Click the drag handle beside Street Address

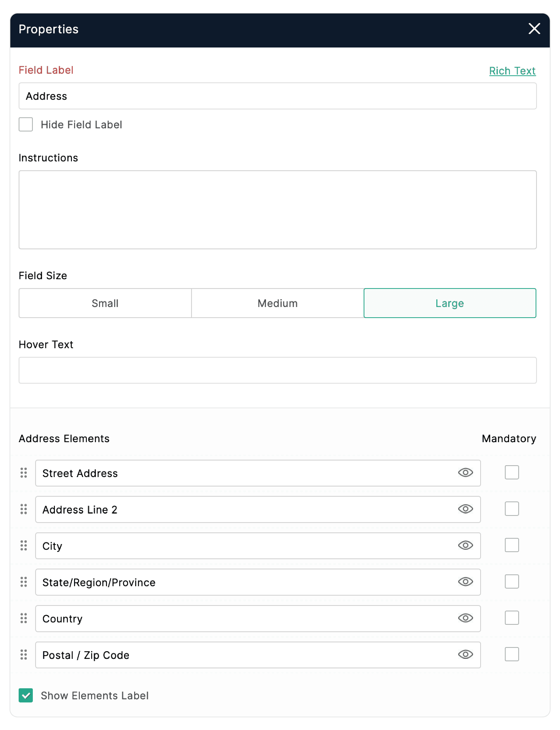(24, 472)
